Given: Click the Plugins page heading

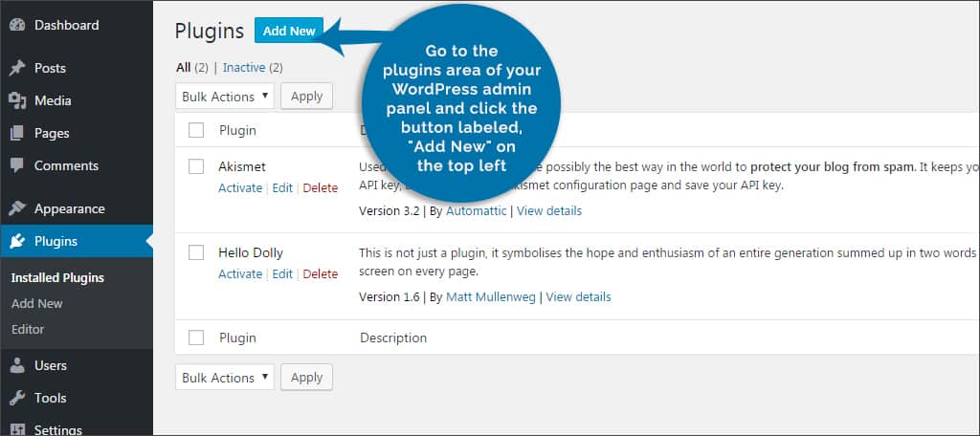Looking at the screenshot, I should 210,32.
